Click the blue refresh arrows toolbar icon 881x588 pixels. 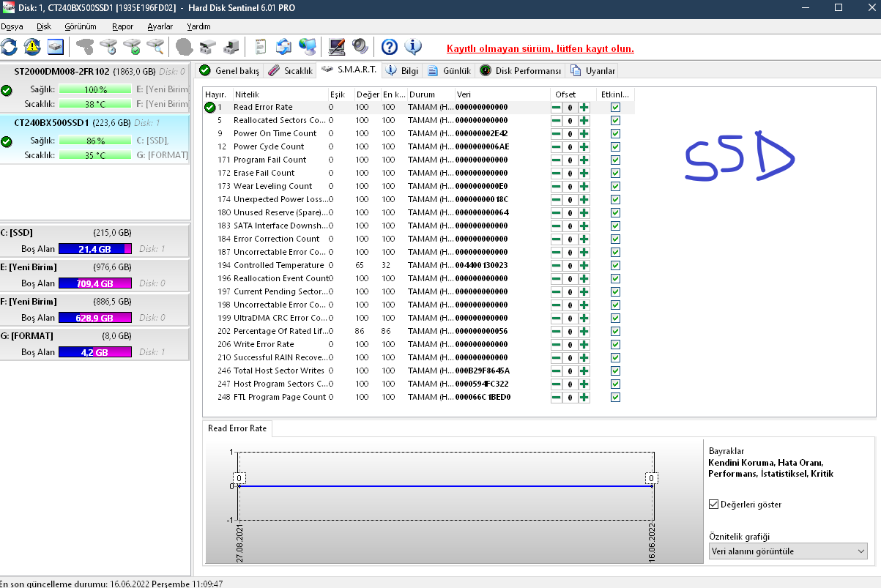point(10,47)
